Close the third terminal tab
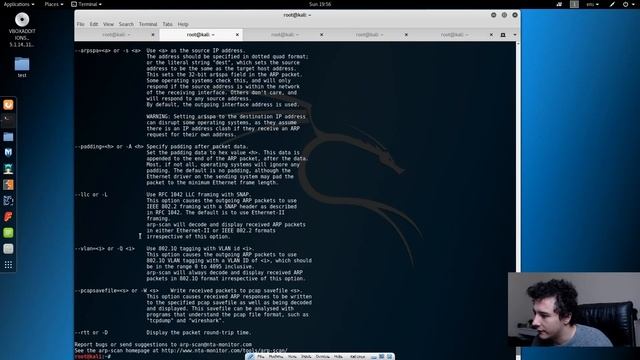The width and height of the screenshot is (640, 360). (x=322, y=35)
